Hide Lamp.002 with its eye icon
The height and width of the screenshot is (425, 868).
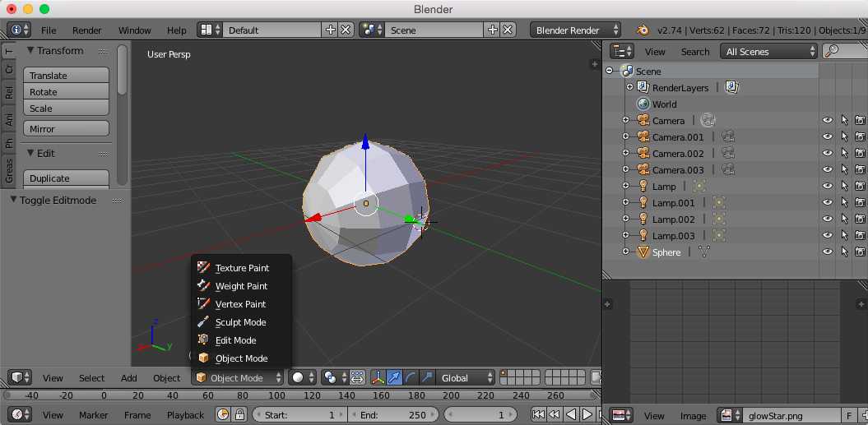pos(828,219)
